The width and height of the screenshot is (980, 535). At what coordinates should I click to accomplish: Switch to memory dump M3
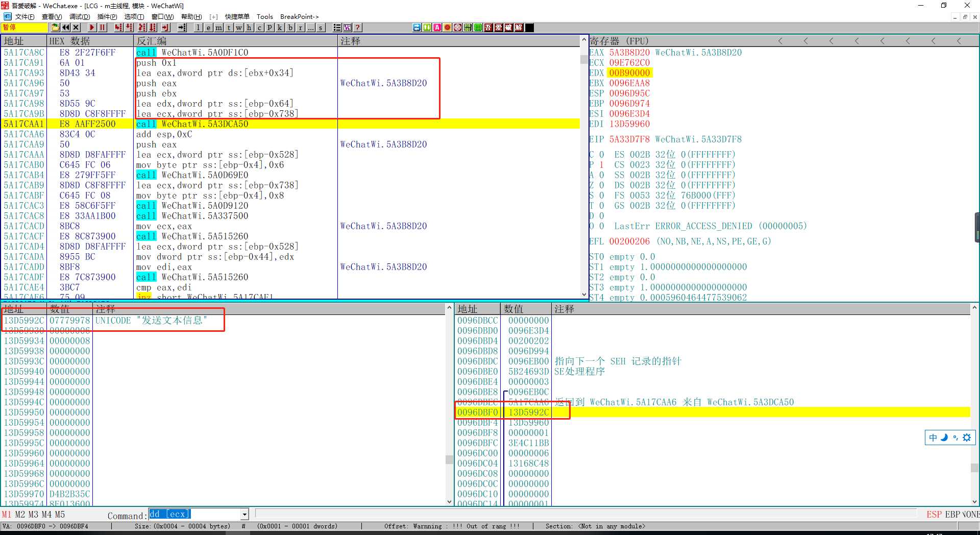click(33, 515)
